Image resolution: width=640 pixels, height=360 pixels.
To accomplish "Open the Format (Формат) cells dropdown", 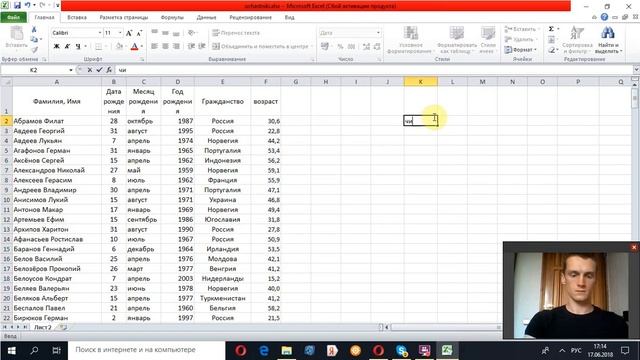I will tap(521, 50).
